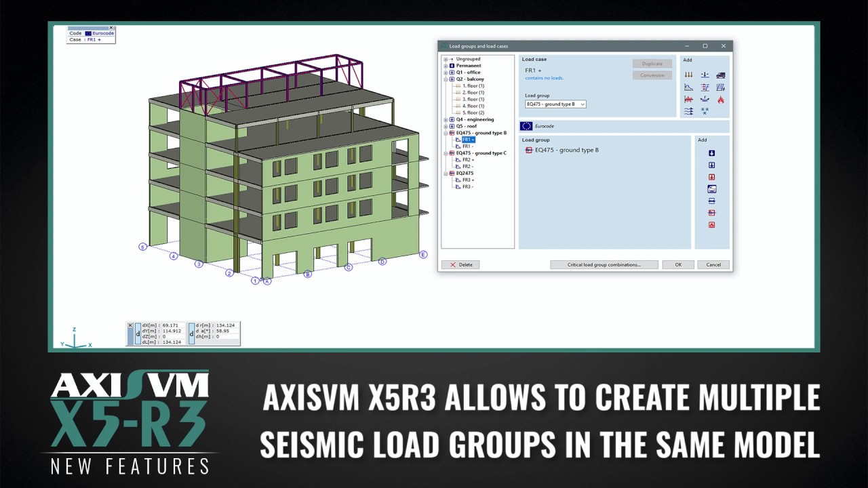
Task: Add moving vehicle load case icon
Action: (721, 75)
